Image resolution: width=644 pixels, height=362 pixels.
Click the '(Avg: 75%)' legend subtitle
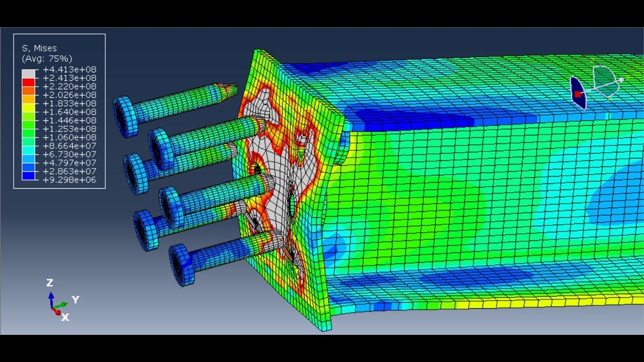click(47, 58)
